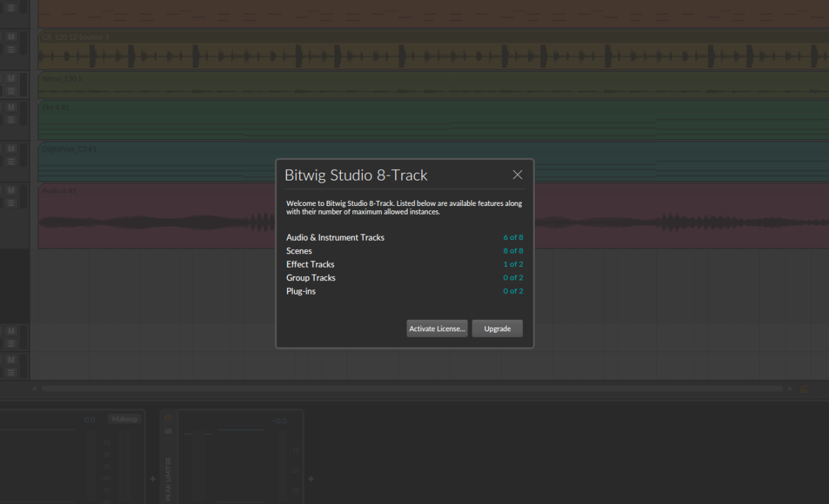Select the CR_120 12-bounce-3 audio clip
Viewport: 829px width, 504px height.
[434, 50]
